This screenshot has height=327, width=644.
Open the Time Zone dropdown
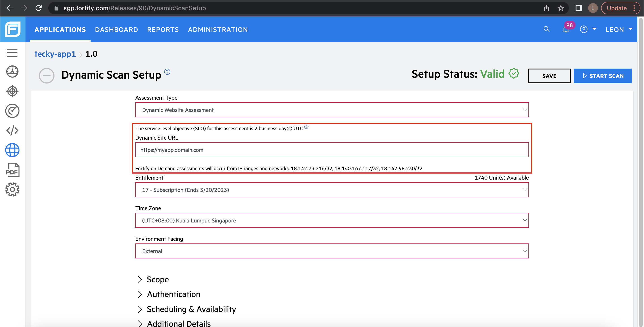[332, 220]
